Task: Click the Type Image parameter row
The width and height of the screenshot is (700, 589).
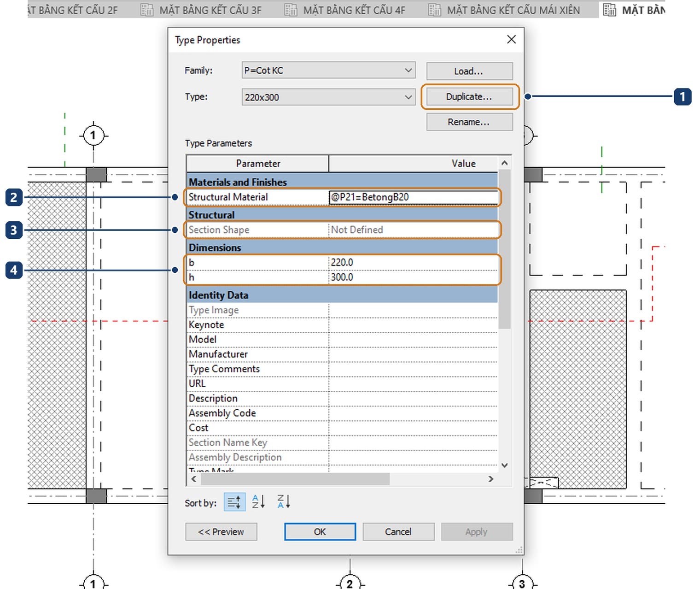Action: coord(342,310)
